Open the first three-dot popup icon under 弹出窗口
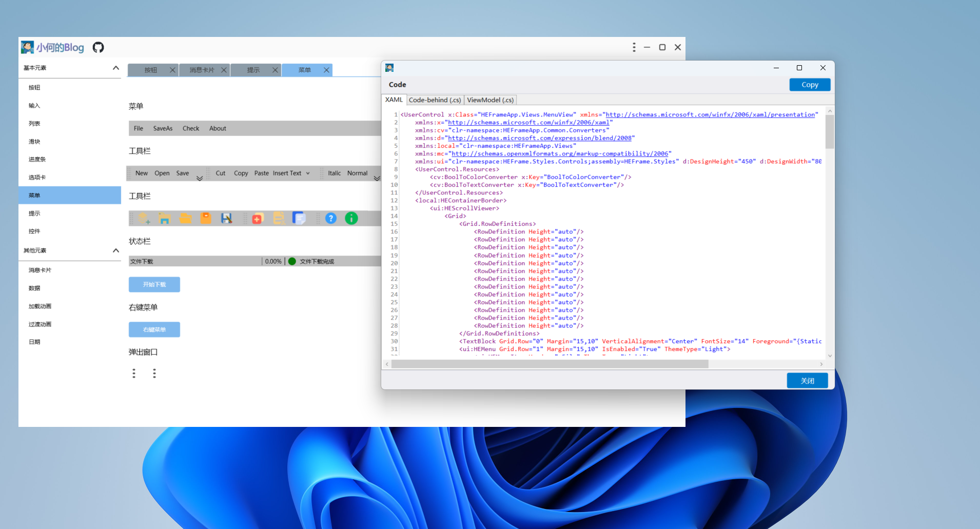 [134, 374]
